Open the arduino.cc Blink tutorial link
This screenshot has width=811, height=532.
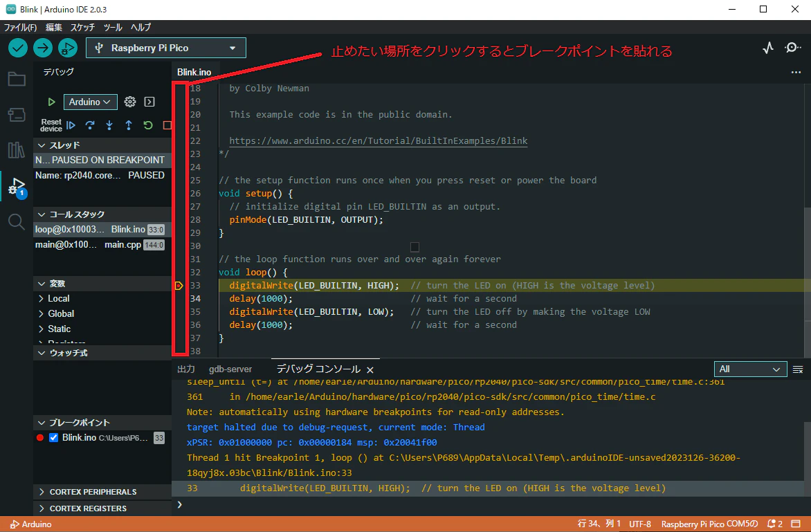(378, 140)
